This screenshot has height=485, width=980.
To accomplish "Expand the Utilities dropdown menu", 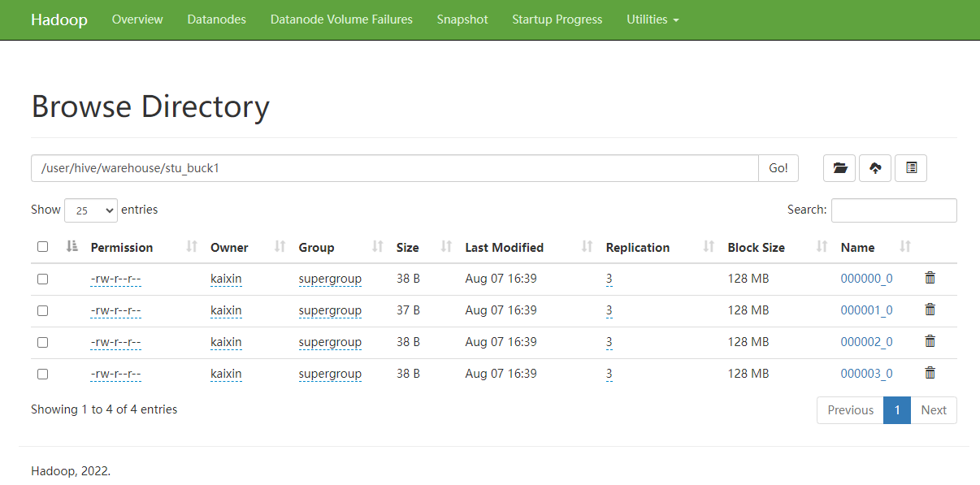I will point(653,19).
